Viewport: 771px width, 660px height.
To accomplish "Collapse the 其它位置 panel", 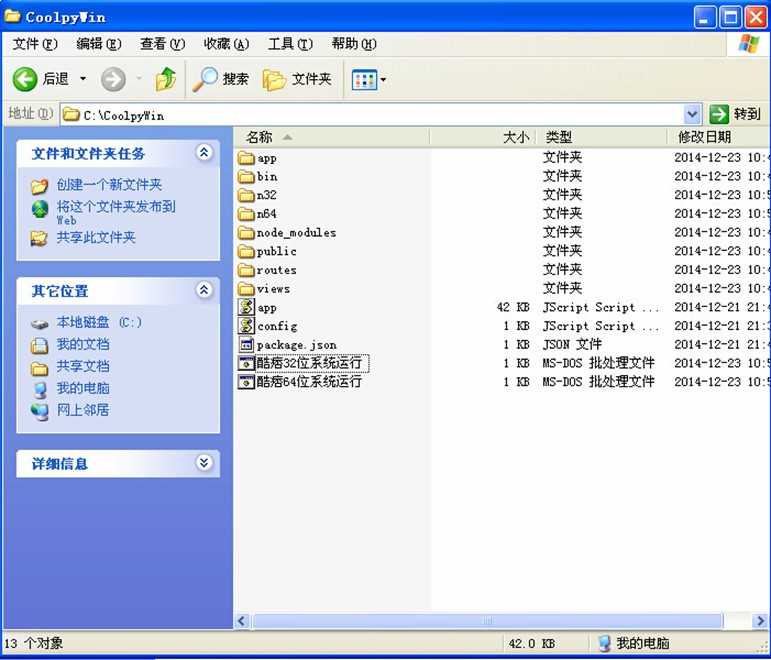I will pyautogui.click(x=204, y=290).
